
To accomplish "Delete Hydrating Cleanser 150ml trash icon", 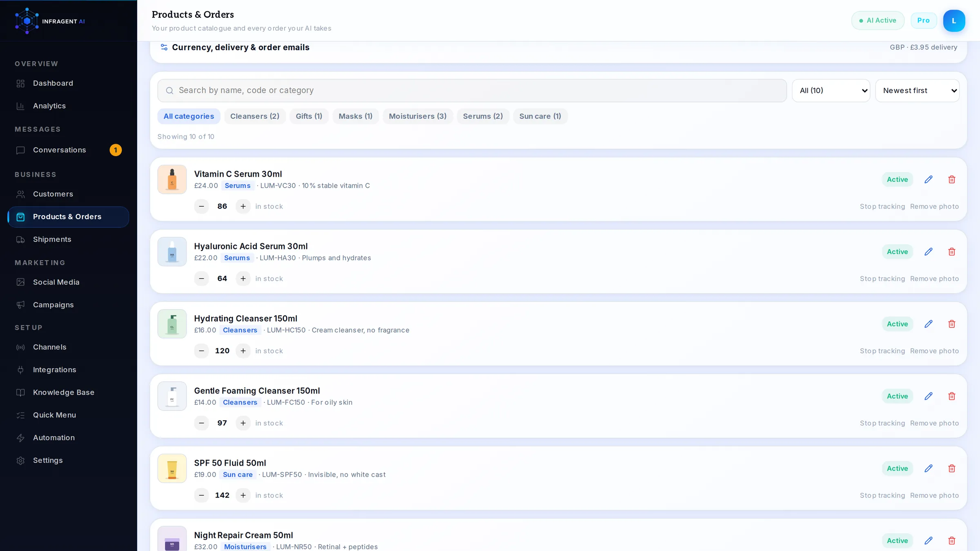I will pos(952,324).
